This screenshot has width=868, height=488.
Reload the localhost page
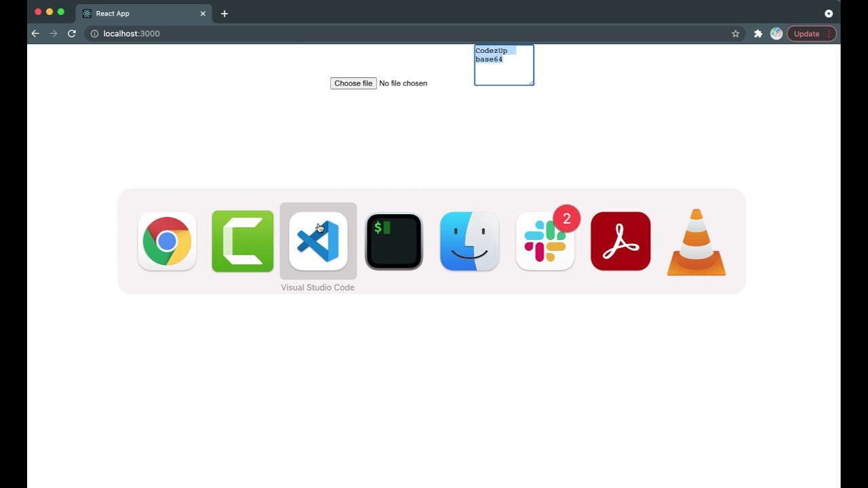click(72, 33)
